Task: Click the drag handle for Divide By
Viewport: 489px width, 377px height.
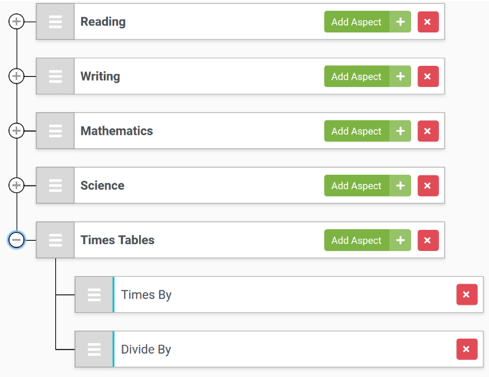Action: (94, 349)
